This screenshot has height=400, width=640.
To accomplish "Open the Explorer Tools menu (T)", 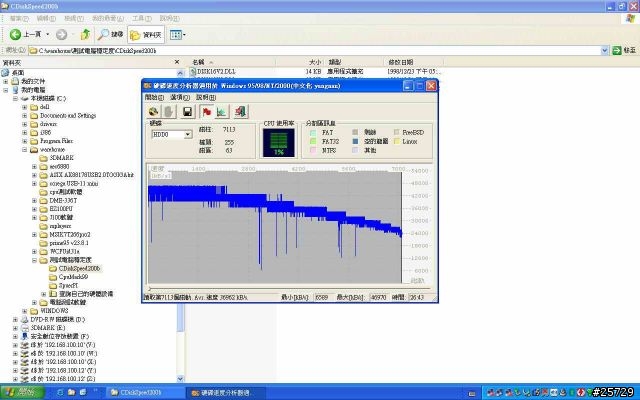I will (x=142, y=18).
